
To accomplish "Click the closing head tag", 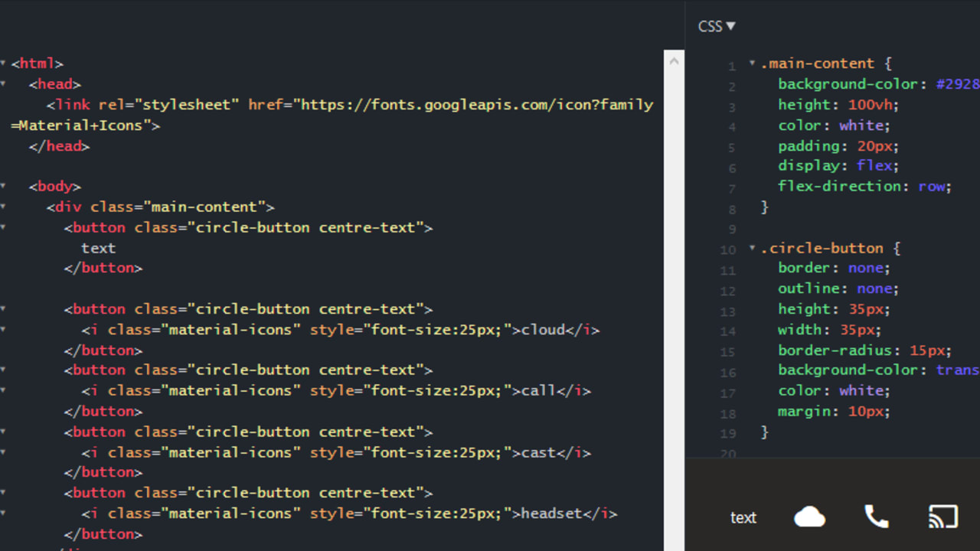I will pos(60,145).
